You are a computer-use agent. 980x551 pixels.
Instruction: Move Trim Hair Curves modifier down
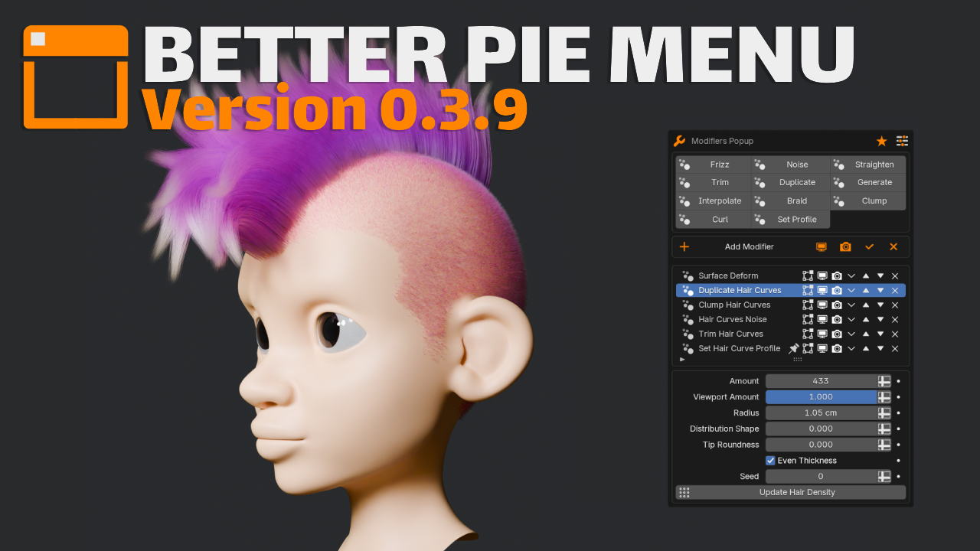coord(880,334)
